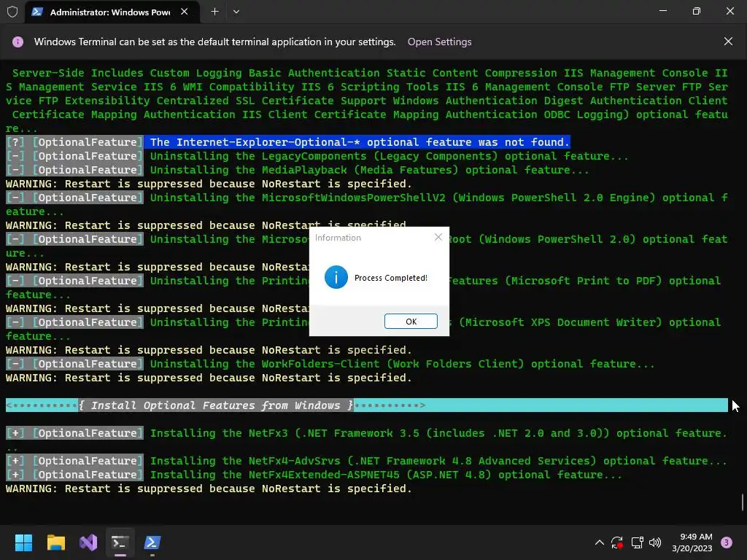Click OK in the Information dialog
747x560 pixels.
tap(411, 322)
